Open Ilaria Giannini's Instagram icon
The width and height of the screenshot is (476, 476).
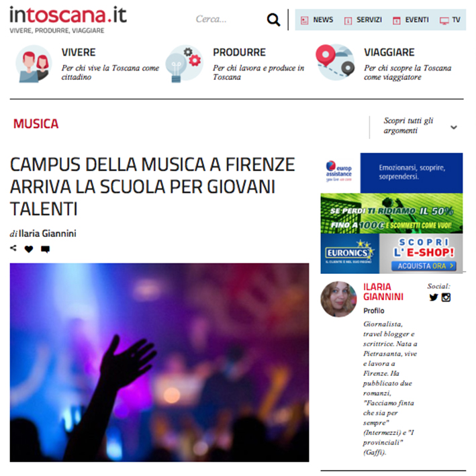pos(446,297)
